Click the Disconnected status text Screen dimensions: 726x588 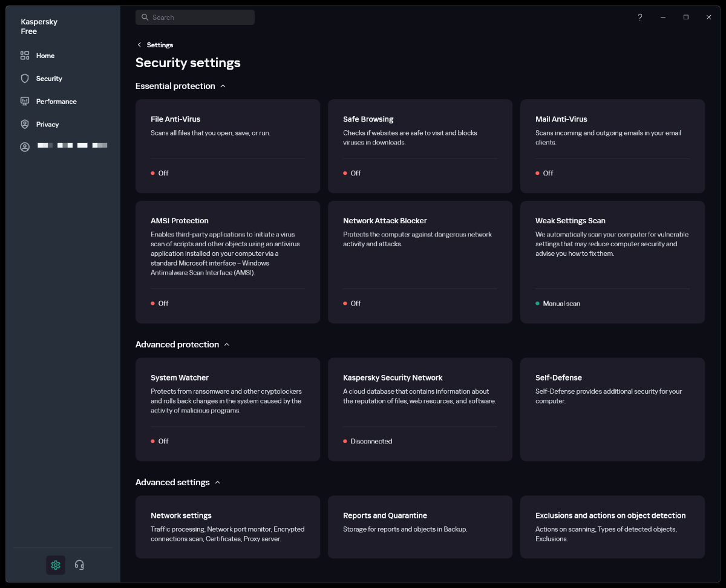point(371,442)
